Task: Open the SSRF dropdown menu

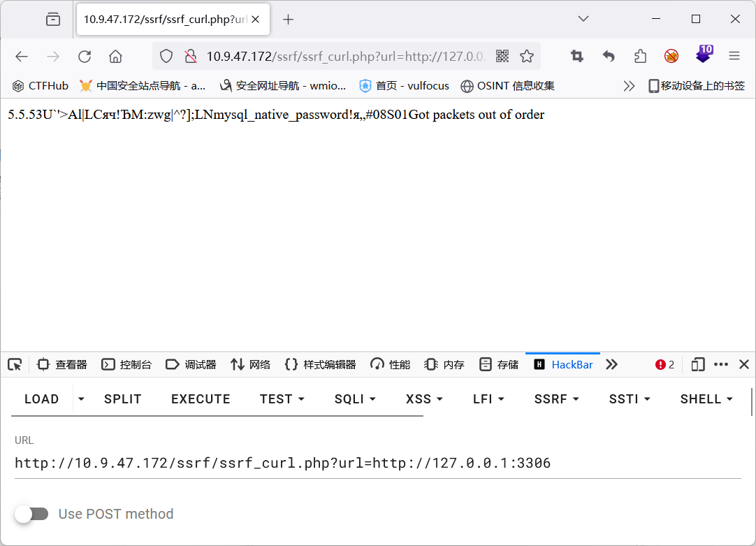Action: coord(556,399)
